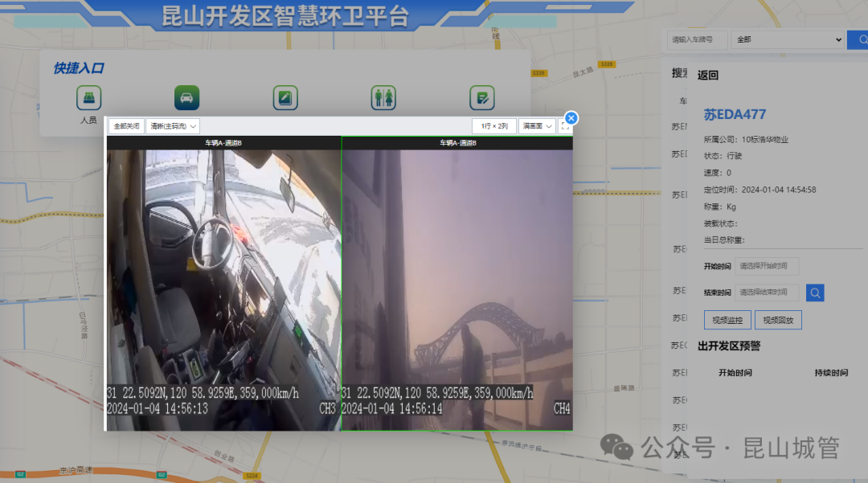Select the 1行 × 2列 layout button
The width and height of the screenshot is (868, 483).
point(494,126)
